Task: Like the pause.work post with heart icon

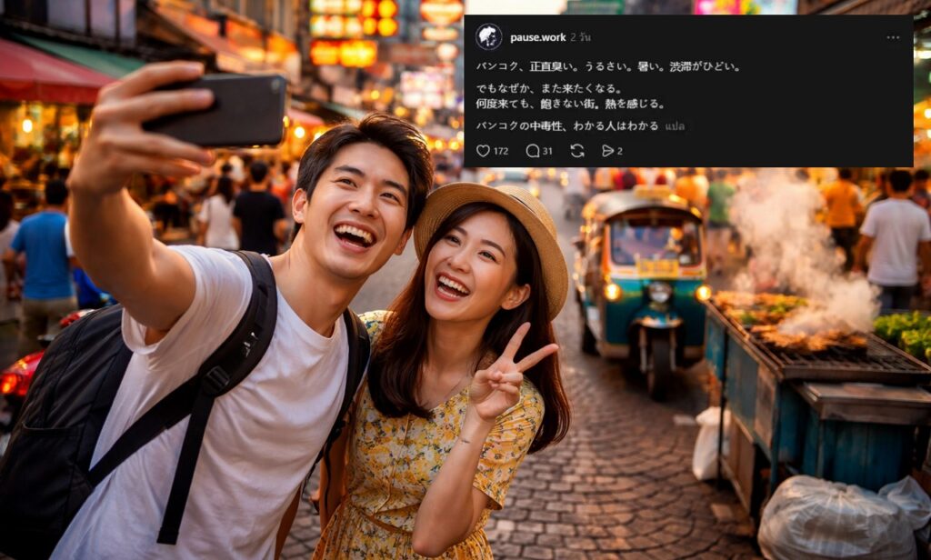Action: click(x=483, y=151)
